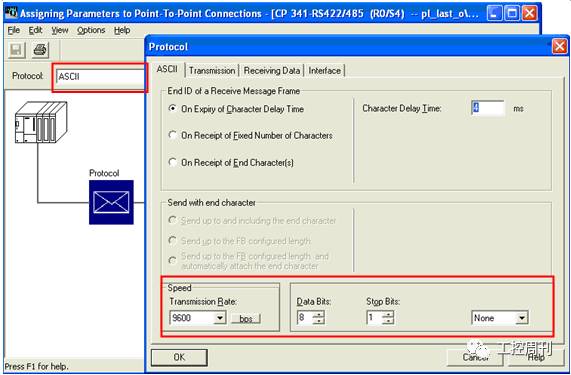This screenshot has width=571, height=375.
Task: Open the Transmission Rate 9600 dropdown
Action: pos(220,318)
